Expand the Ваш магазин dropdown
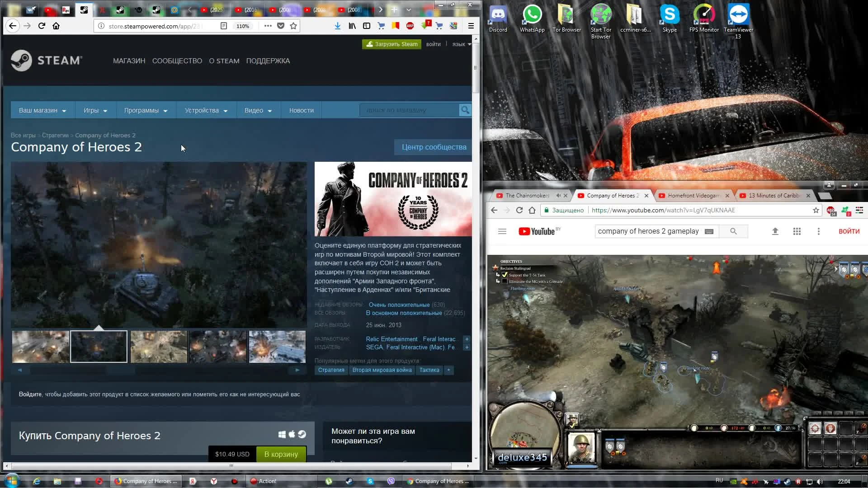 pyautogui.click(x=42, y=110)
